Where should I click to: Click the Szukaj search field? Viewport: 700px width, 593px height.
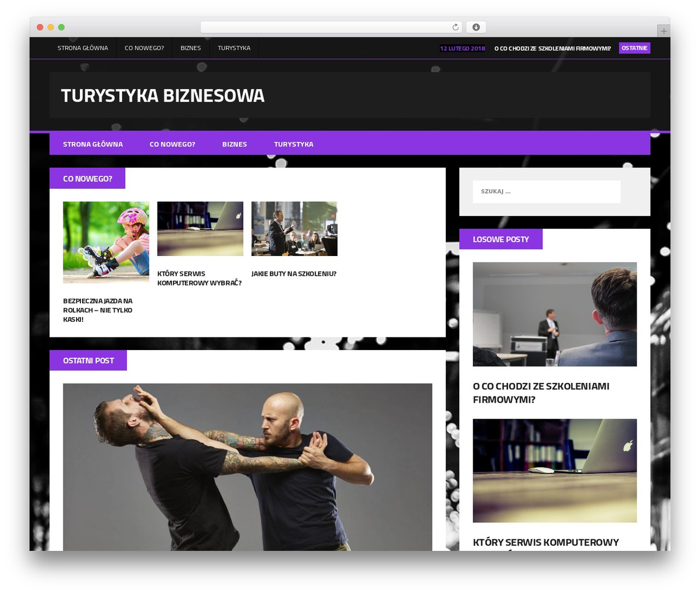[547, 191]
